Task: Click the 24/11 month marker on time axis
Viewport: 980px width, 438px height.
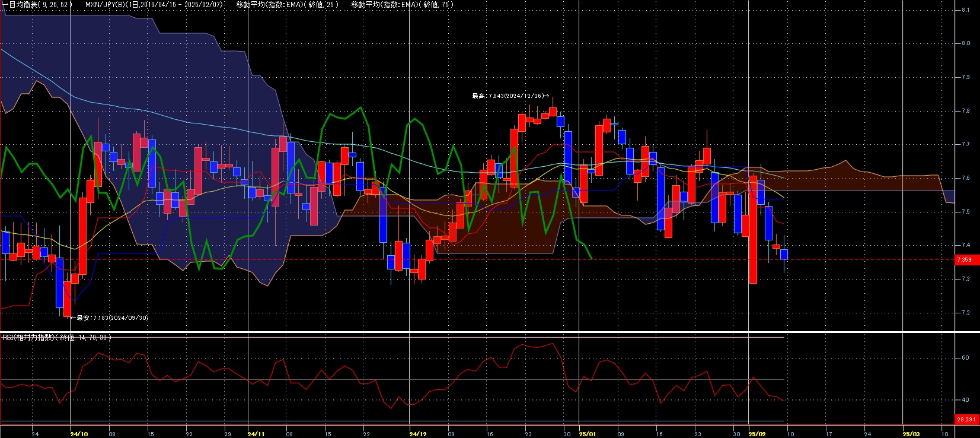Action: click(256, 434)
